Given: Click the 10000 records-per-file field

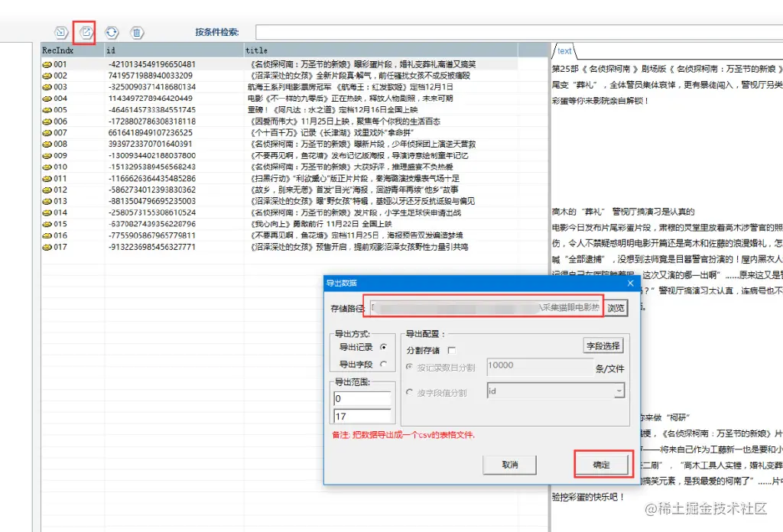Looking at the screenshot, I should [x=540, y=366].
